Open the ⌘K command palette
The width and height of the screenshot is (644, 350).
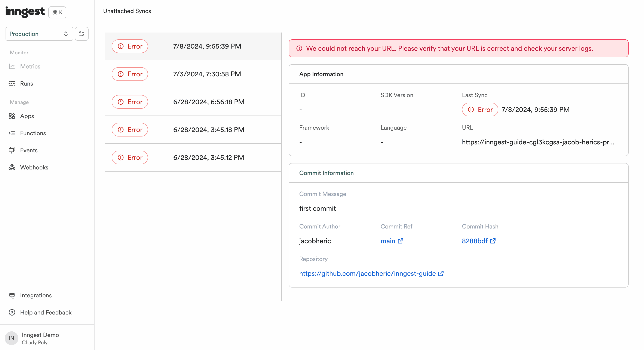point(57,12)
